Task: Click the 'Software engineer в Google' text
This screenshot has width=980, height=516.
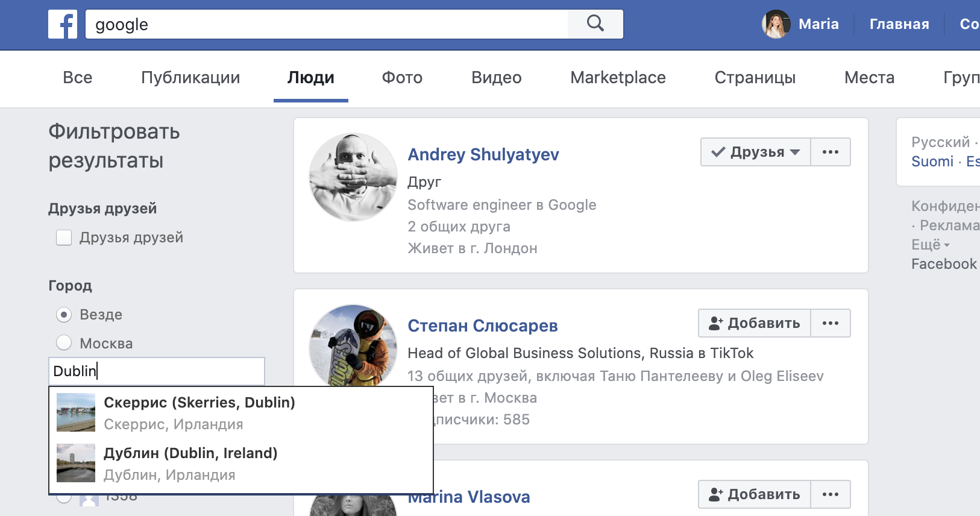Action: (x=502, y=205)
